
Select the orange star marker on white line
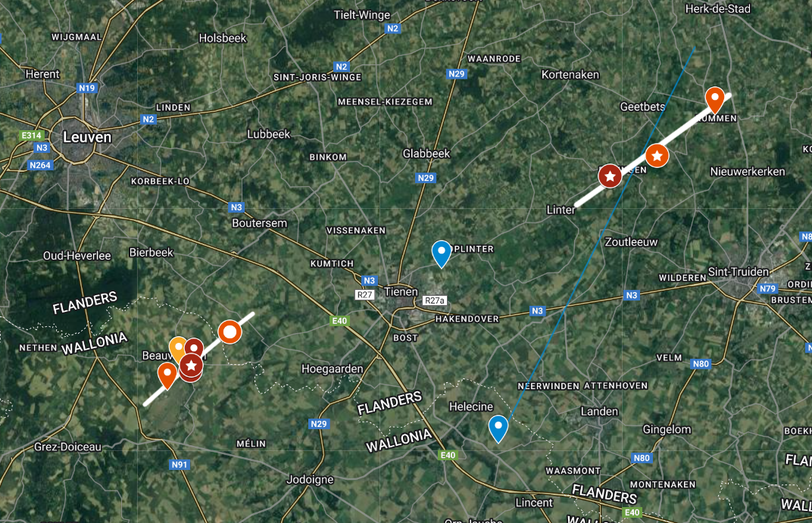pyautogui.click(x=657, y=156)
